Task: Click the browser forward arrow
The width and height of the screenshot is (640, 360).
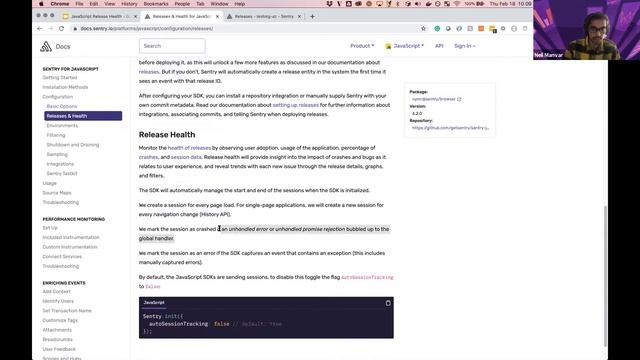Action: (51, 29)
